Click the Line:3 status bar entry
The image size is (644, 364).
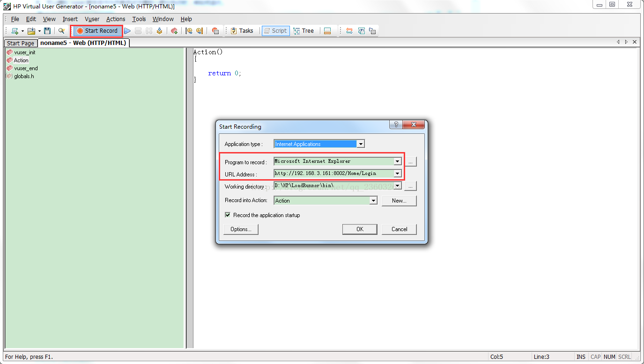coord(541,357)
